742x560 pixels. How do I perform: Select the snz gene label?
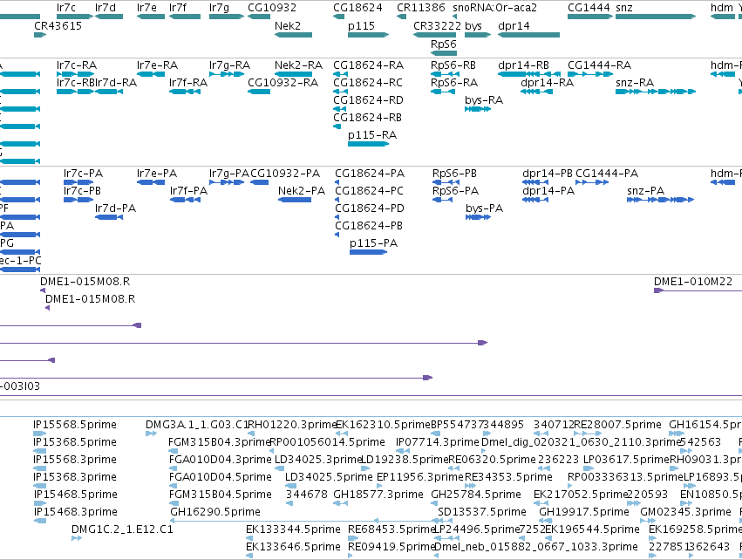[x=624, y=8]
